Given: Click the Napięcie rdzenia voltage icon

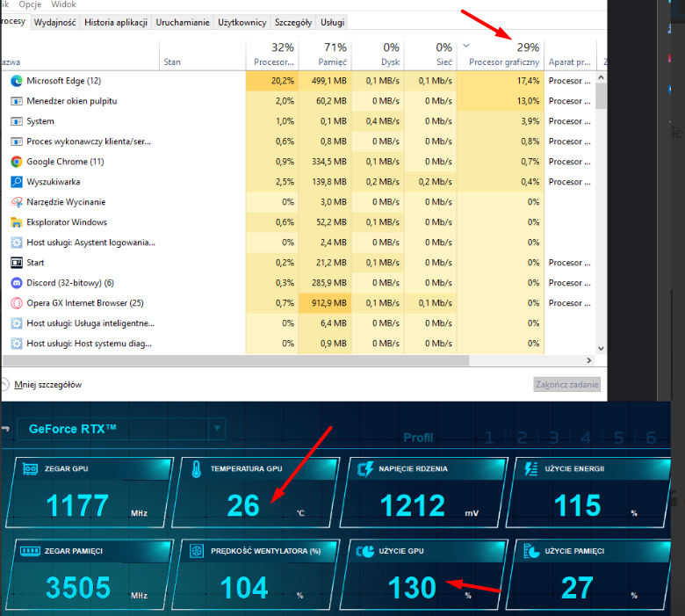Looking at the screenshot, I should point(364,469).
